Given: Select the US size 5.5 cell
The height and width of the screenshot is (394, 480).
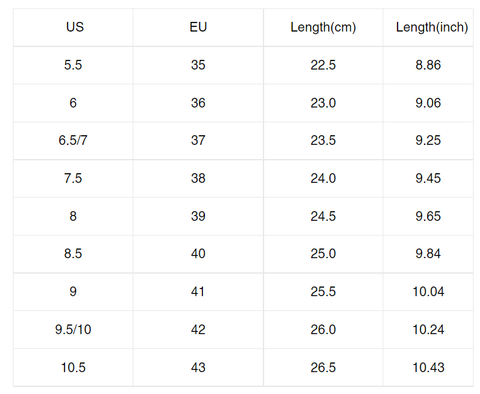Looking at the screenshot, I should click(x=73, y=65).
